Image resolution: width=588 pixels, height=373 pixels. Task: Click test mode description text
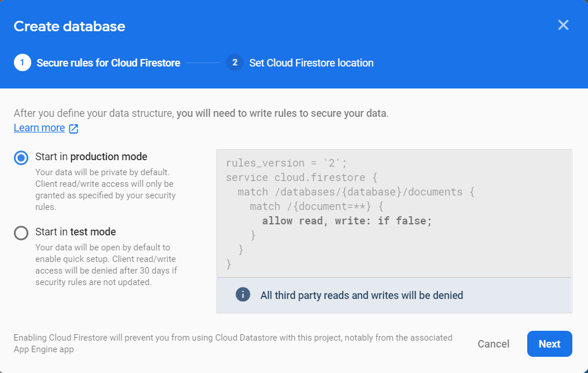pyautogui.click(x=106, y=265)
